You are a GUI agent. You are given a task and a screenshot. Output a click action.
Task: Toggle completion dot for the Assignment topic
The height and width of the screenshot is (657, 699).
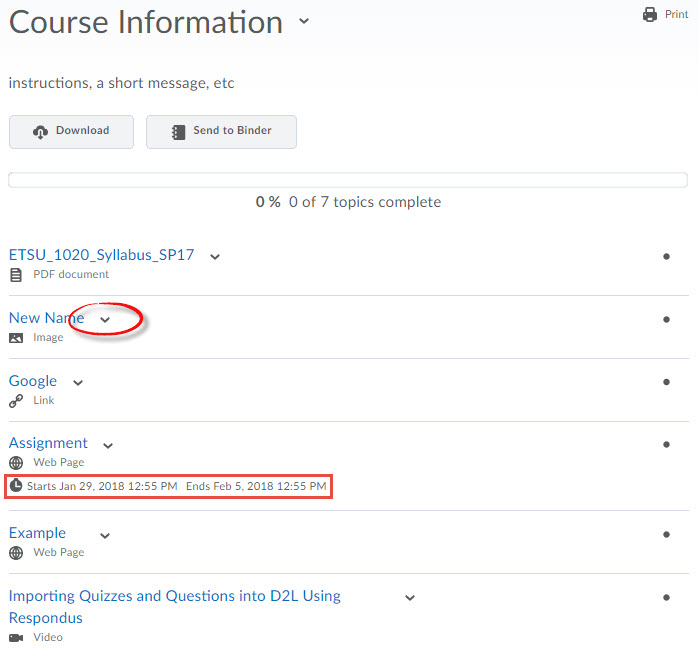(666, 444)
